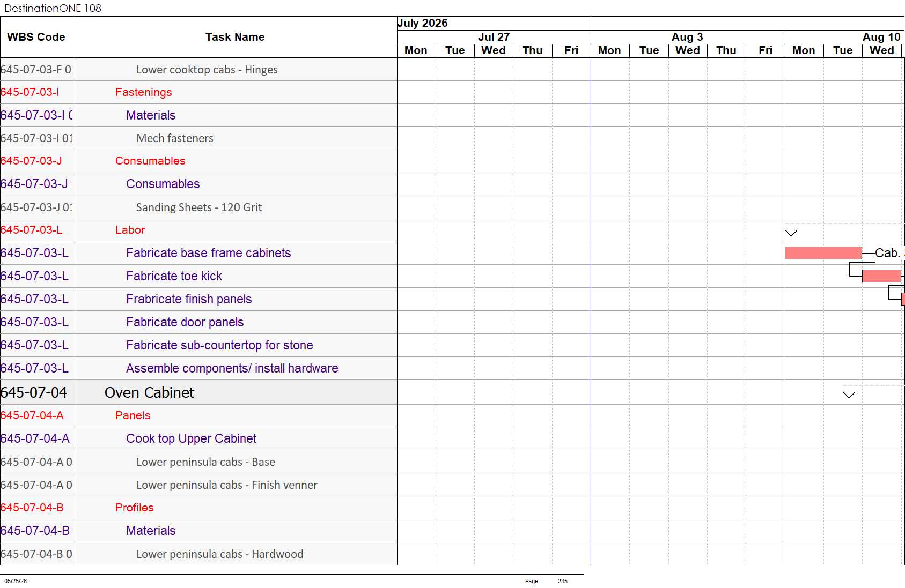Select the red Consumables group row
This screenshot has width=905, height=588.
pos(198,161)
